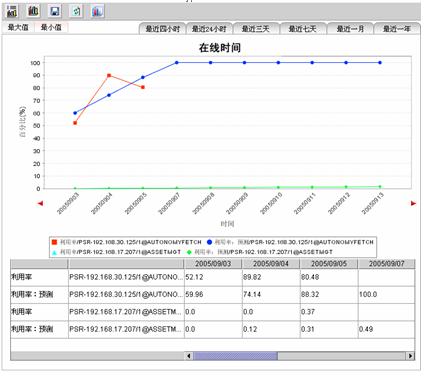Click the red right arrow beside chart
Viewport: 424px width, 378px height.
(x=414, y=203)
